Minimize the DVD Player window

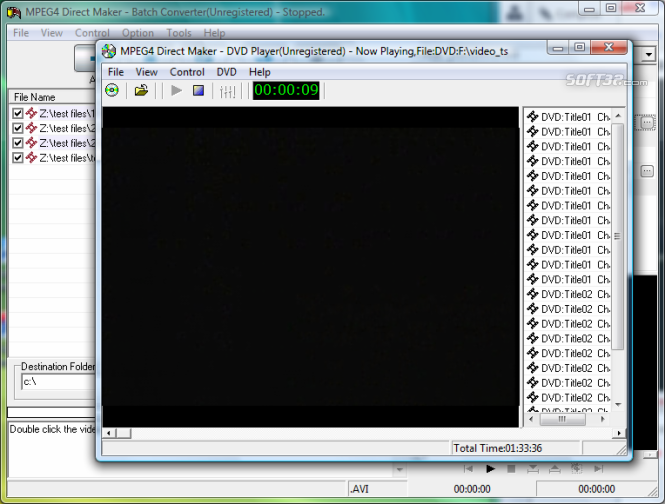pos(558,48)
